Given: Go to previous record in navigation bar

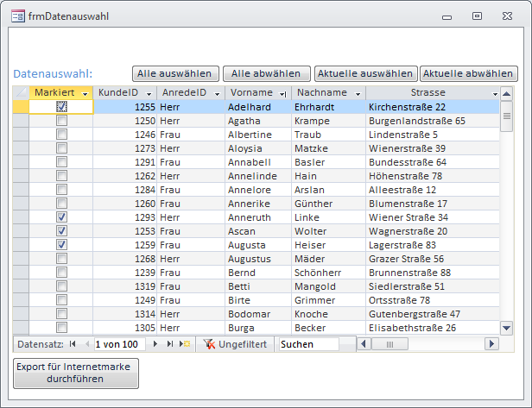Looking at the screenshot, I should click(x=85, y=344).
